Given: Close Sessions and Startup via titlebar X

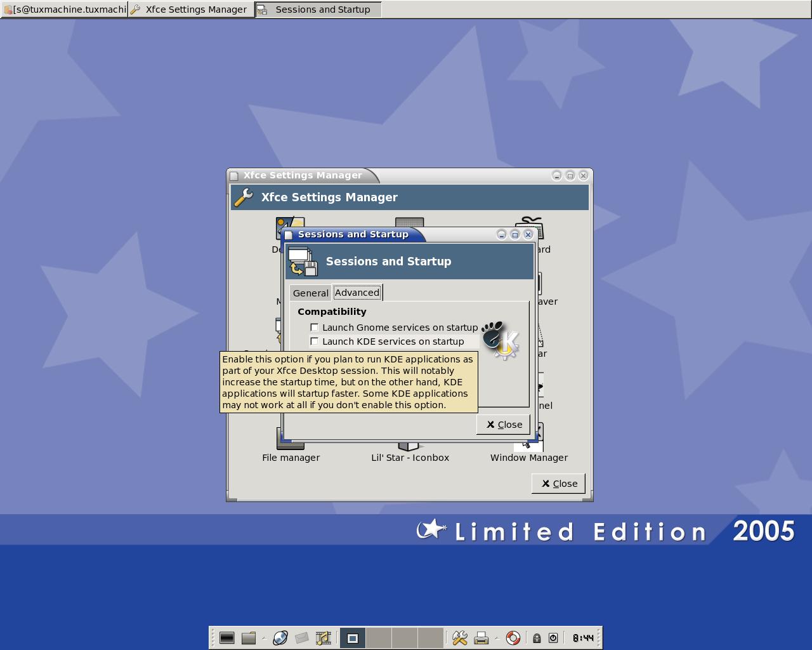Looking at the screenshot, I should tap(528, 234).
